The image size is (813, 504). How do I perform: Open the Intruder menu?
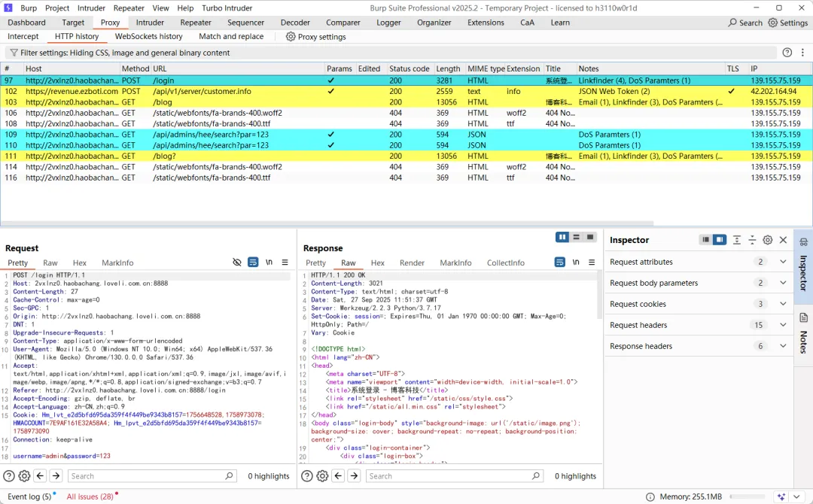click(91, 8)
